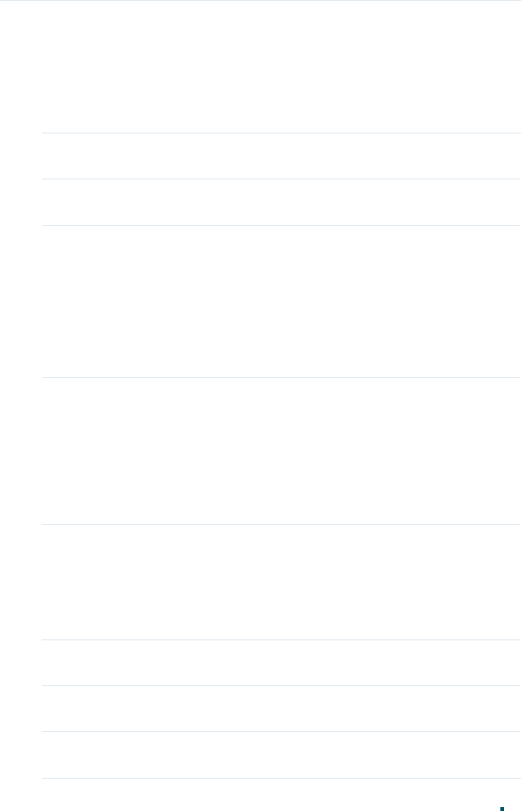The height and width of the screenshot is (812, 521).
Task: Click the divider between middle and last lower rows
Action: (281, 732)
